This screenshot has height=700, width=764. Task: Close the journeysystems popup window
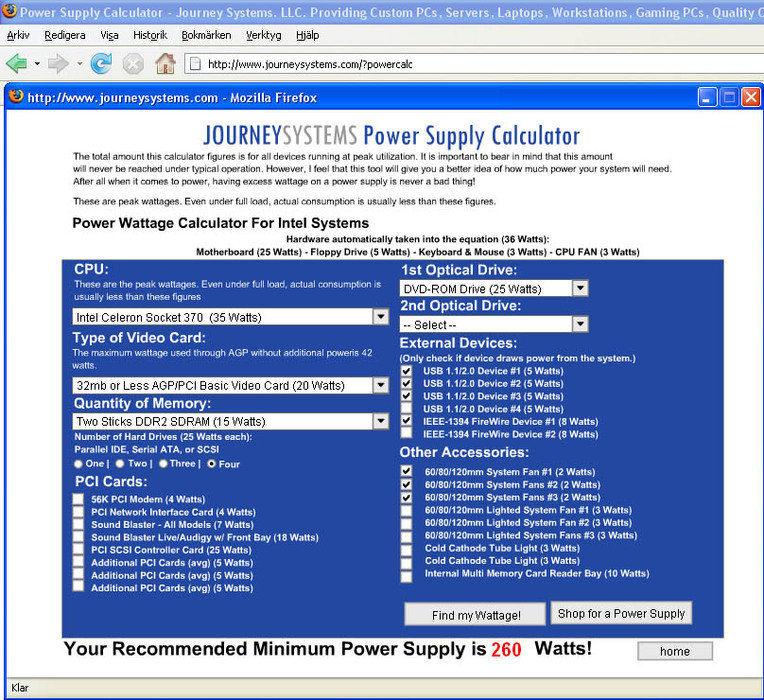coord(751,97)
